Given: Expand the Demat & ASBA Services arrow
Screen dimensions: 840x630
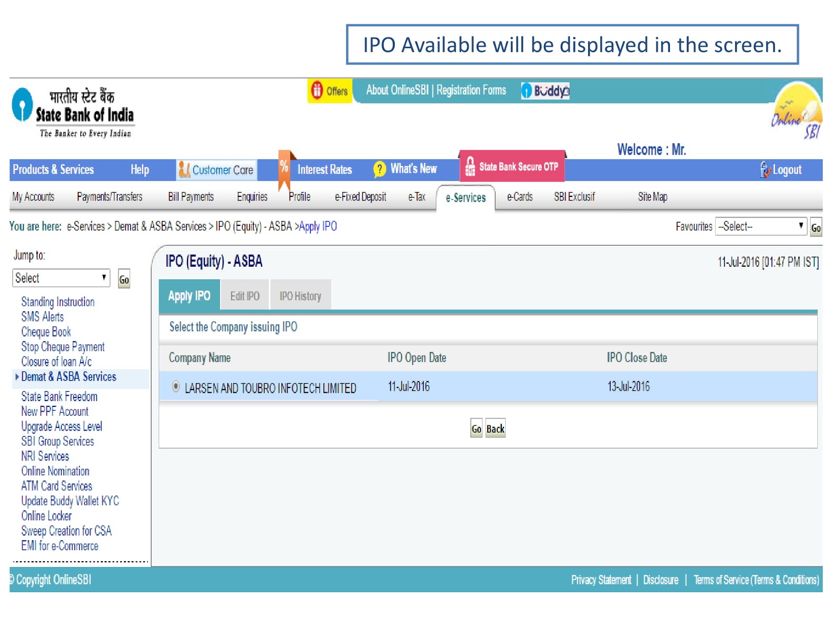Looking at the screenshot, I should pyautogui.click(x=17, y=376).
